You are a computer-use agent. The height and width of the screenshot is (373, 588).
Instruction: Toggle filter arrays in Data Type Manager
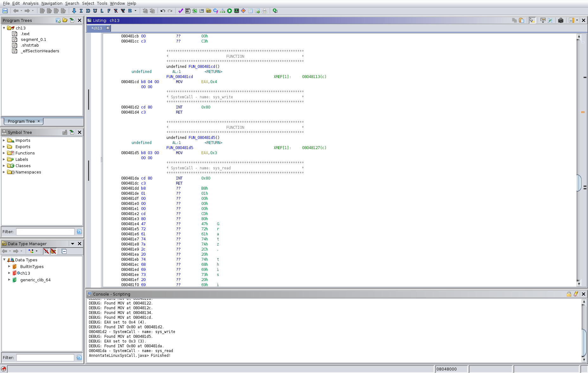coord(46,251)
